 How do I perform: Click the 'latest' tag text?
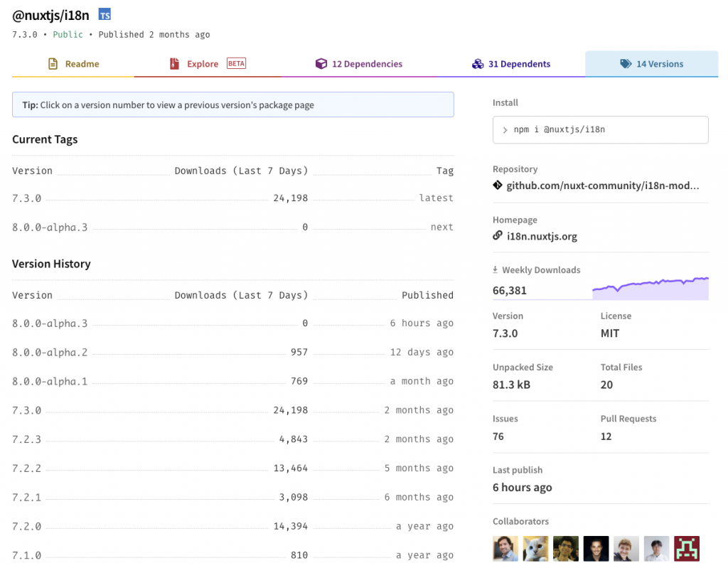pyautogui.click(x=436, y=198)
